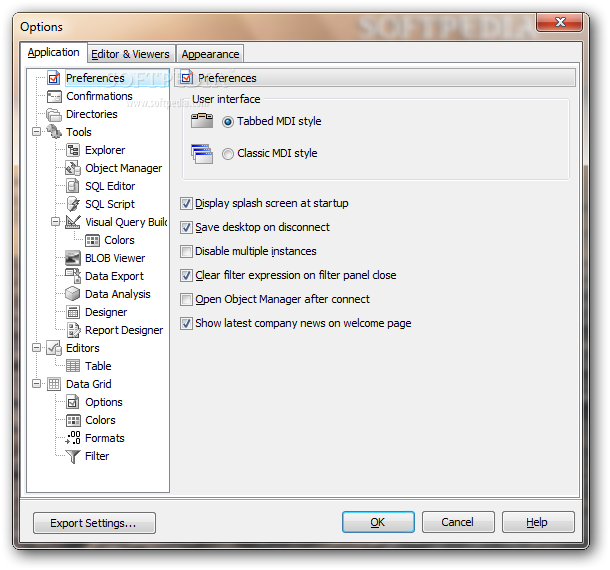Click the Table grid icon
The height and width of the screenshot is (570, 610).
pos(73,366)
